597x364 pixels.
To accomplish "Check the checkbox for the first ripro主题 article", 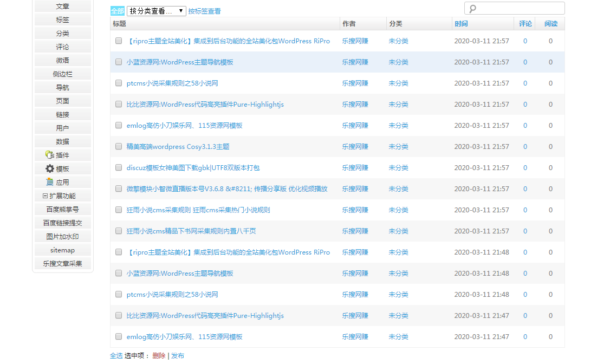I will coord(118,41).
